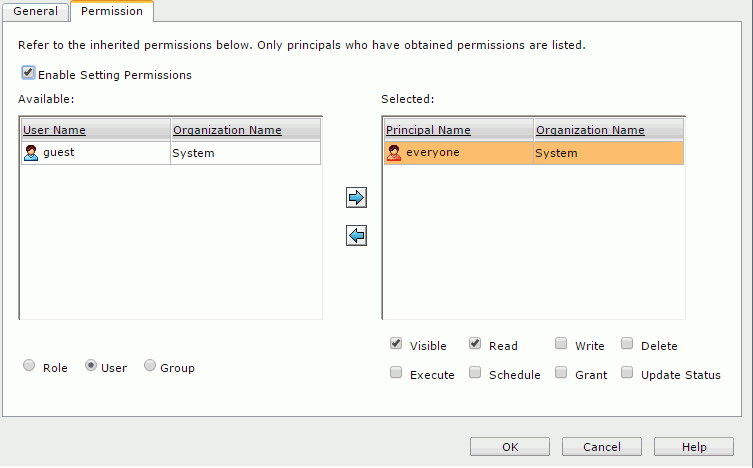Uncheck the Visible permission checkbox
Viewport: 753px width, 468px height.
pos(396,344)
